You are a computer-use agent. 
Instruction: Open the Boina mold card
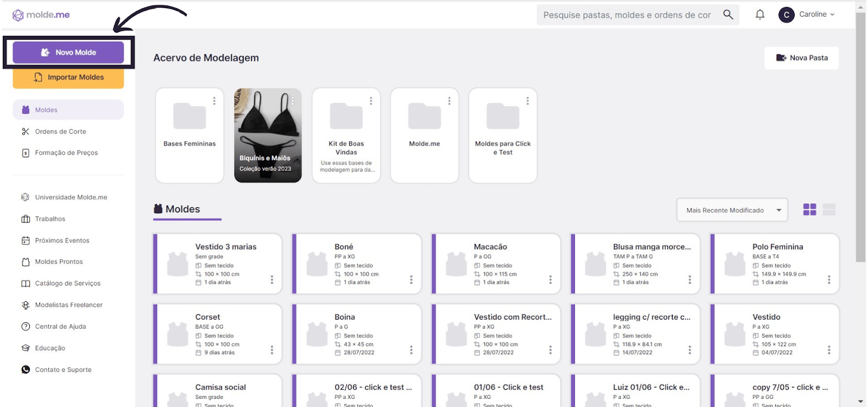356,334
